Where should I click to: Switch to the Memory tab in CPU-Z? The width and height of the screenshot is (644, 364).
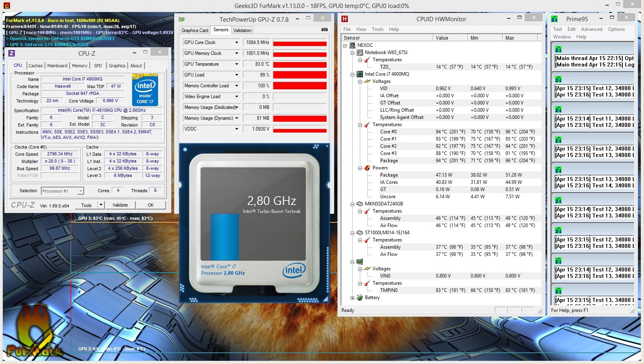pyautogui.click(x=80, y=66)
